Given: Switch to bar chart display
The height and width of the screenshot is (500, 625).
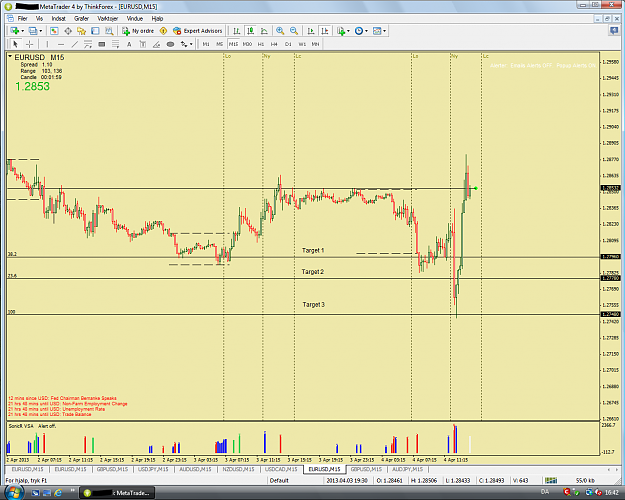Looking at the screenshot, I should (237, 31).
